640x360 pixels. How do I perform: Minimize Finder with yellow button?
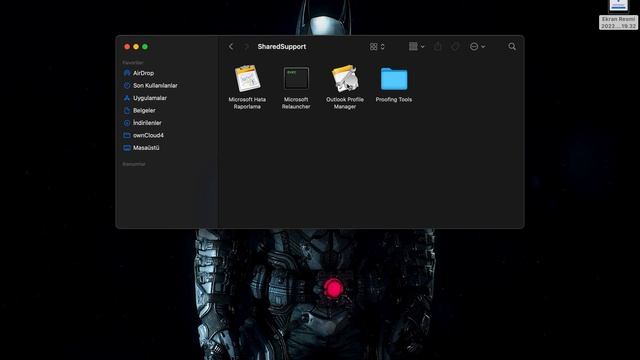[136, 47]
